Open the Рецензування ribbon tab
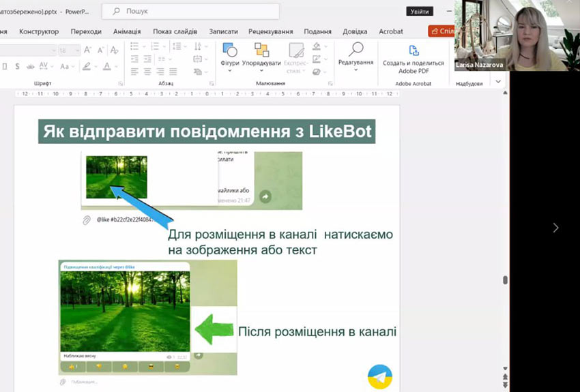The height and width of the screenshot is (392, 580). tap(271, 31)
